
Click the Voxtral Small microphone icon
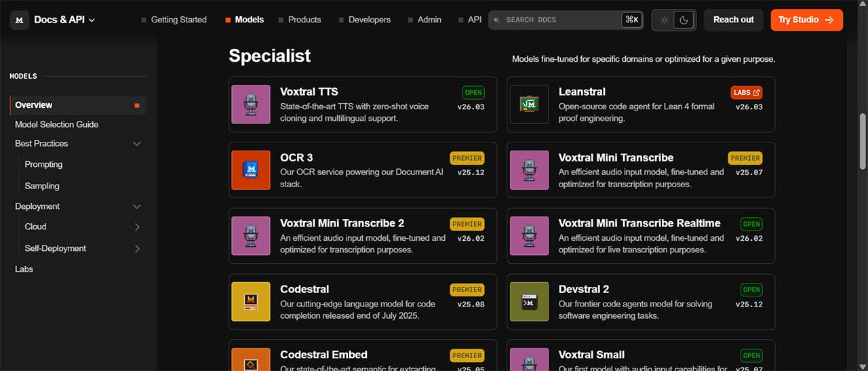tap(529, 359)
